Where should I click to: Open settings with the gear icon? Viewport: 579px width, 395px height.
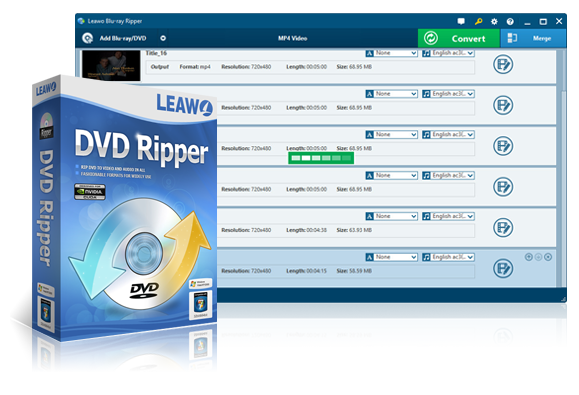click(x=494, y=21)
